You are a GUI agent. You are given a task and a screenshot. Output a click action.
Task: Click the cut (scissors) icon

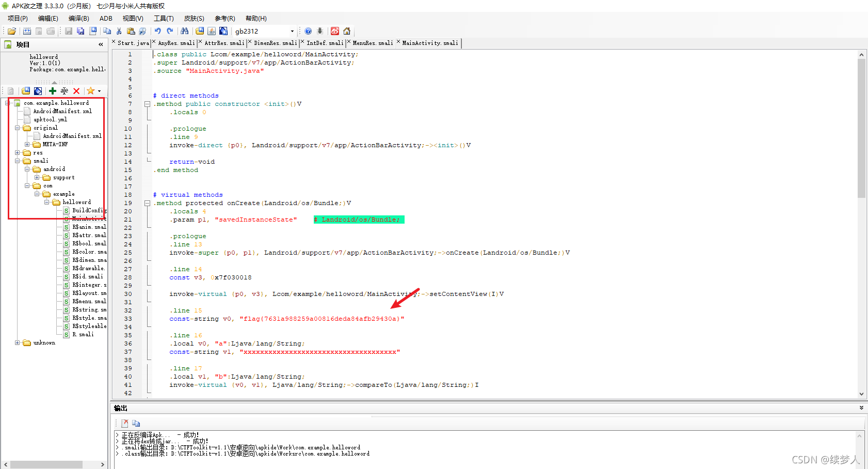coord(119,31)
